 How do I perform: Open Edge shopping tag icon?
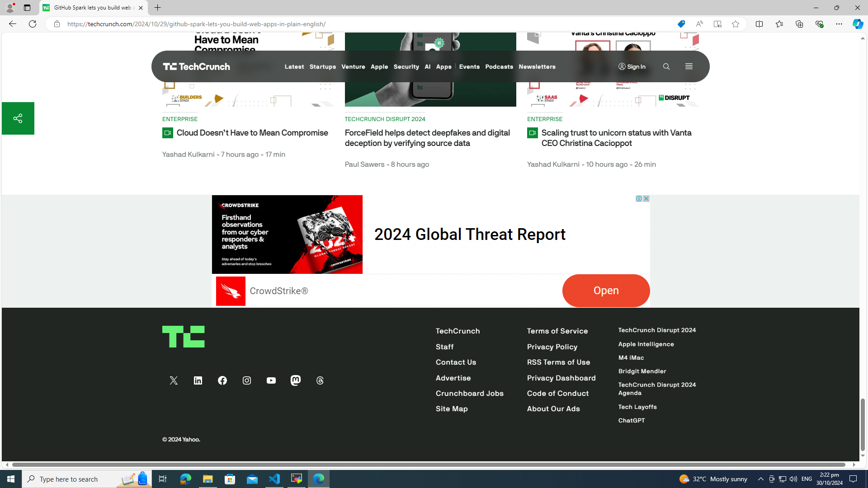click(681, 24)
